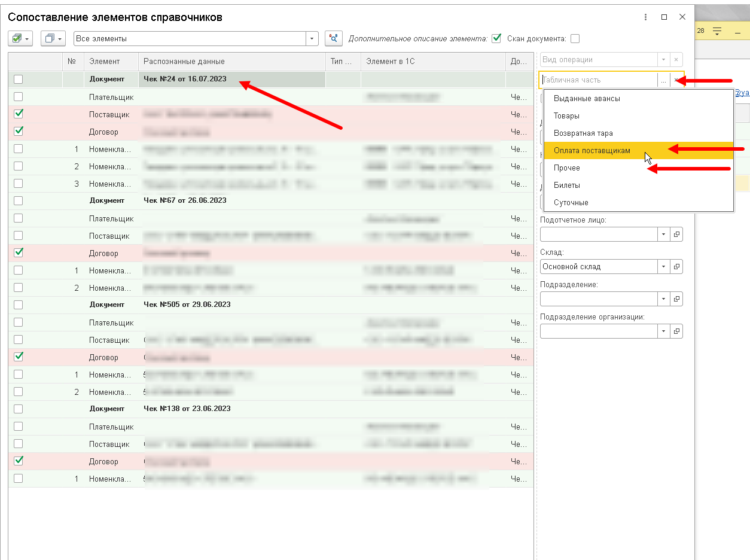Open the copy-pages toolbar button menu
Image resolution: width=750 pixels, height=560 pixels.
click(x=53, y=38)
